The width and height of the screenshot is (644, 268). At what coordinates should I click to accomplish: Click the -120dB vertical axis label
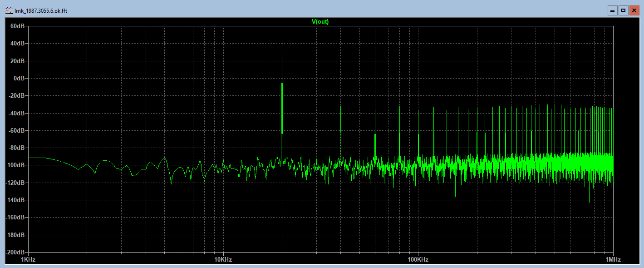click(15, 183)
